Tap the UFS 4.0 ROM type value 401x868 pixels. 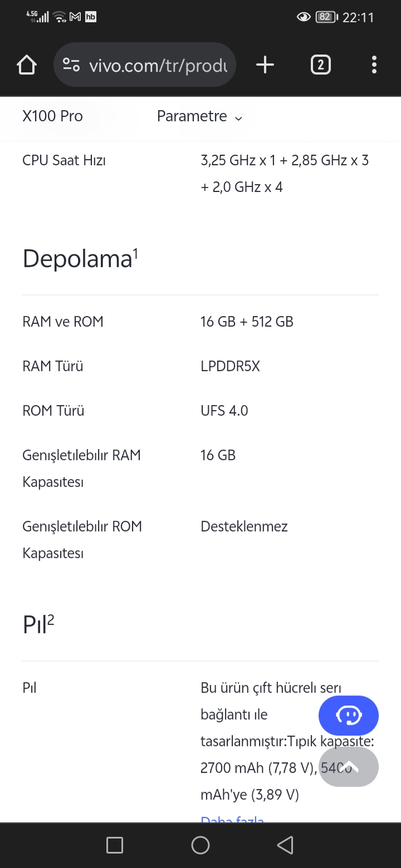224,411
